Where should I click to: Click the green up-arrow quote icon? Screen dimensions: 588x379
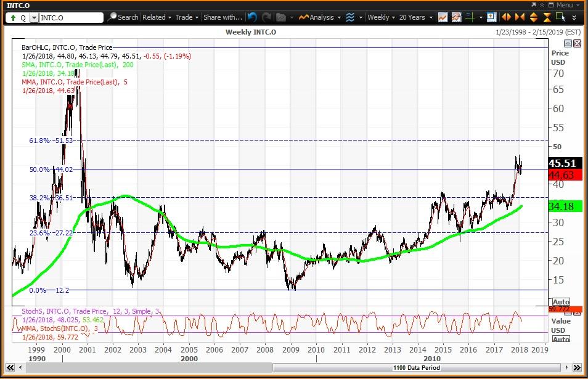point(13,18)
